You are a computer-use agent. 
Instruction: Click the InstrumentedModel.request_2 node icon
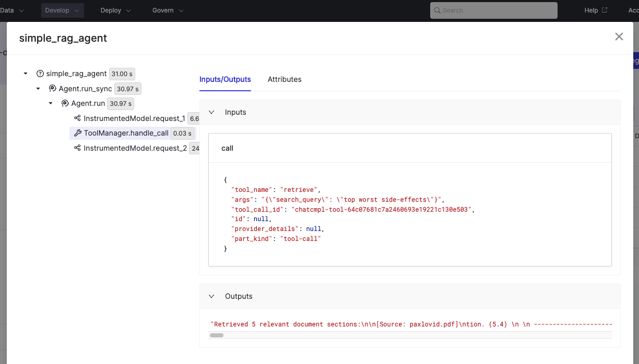click(x=77, y=148)
